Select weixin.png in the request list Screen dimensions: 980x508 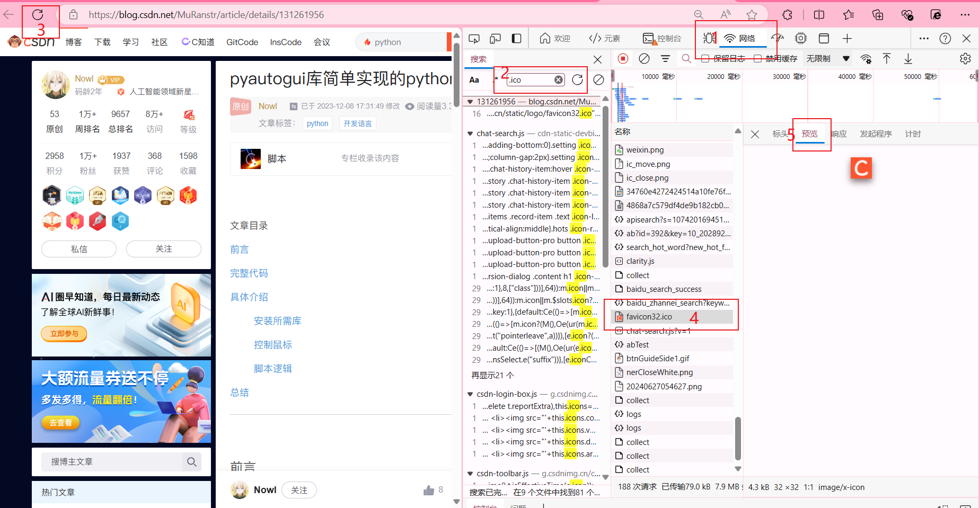[x=673, y=150]
